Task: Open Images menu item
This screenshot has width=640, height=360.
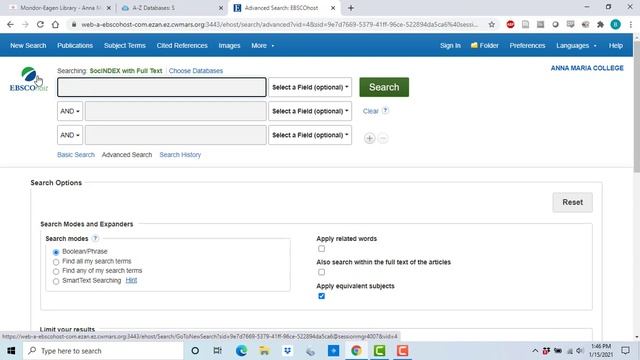Action: coord(229,45)
